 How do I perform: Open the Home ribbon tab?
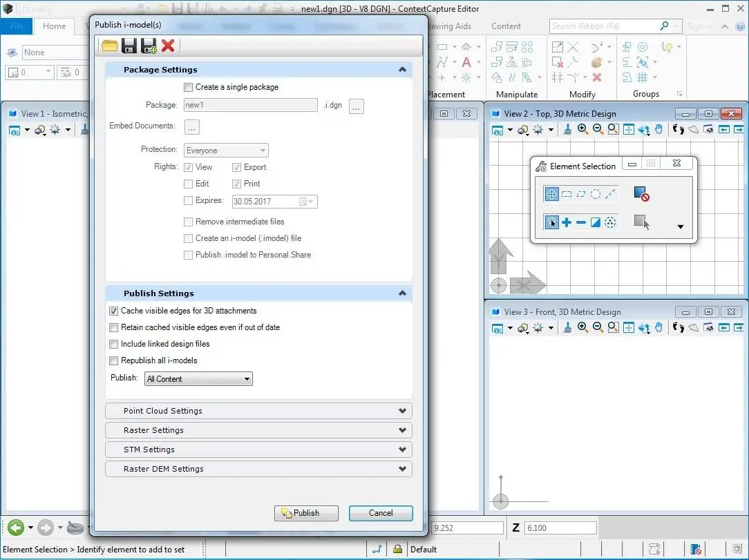point(54,26)
